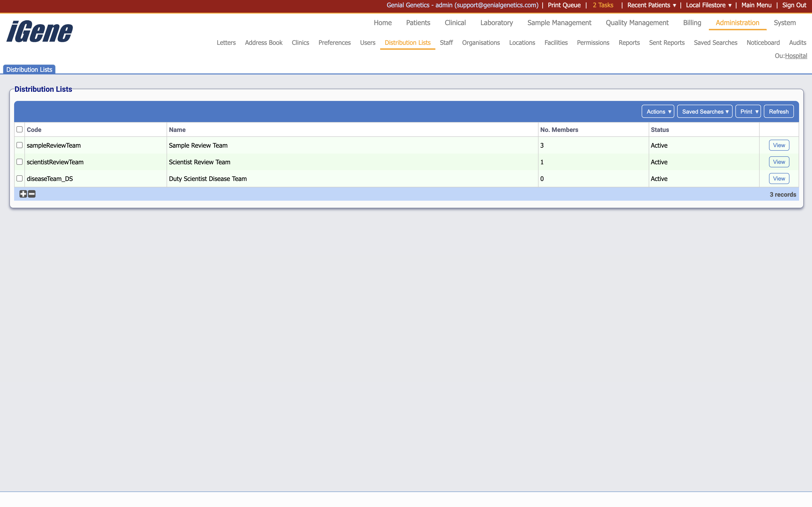Check the select-all checkbox in the table header

tap(20, 129)
